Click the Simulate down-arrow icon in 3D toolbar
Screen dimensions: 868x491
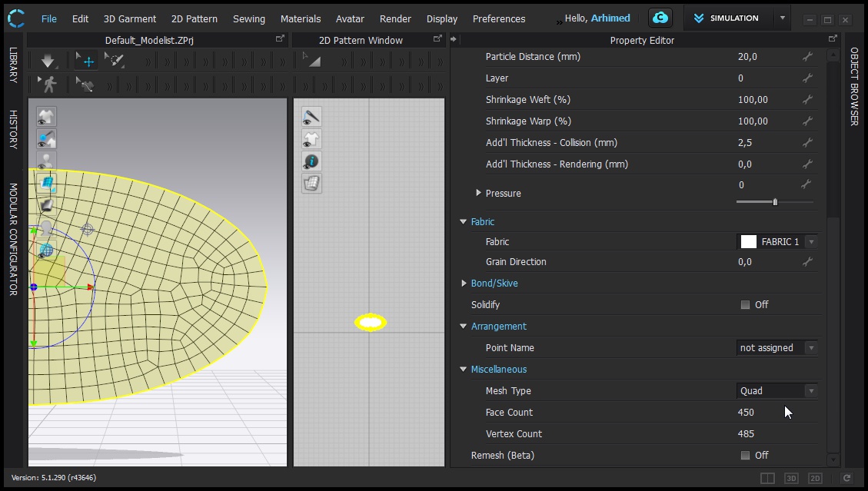48,61
